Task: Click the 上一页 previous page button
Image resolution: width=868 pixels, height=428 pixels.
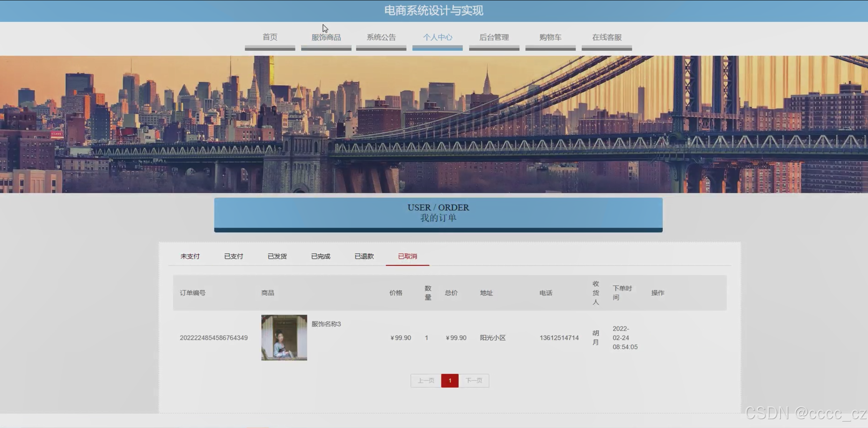Action: [426, 381]
